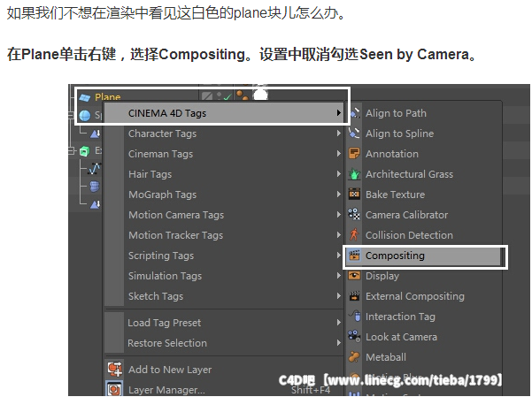The height and width of the screenshot is (397, 532).
Task: Select the Plane object name
Action: tap(108, 97)
